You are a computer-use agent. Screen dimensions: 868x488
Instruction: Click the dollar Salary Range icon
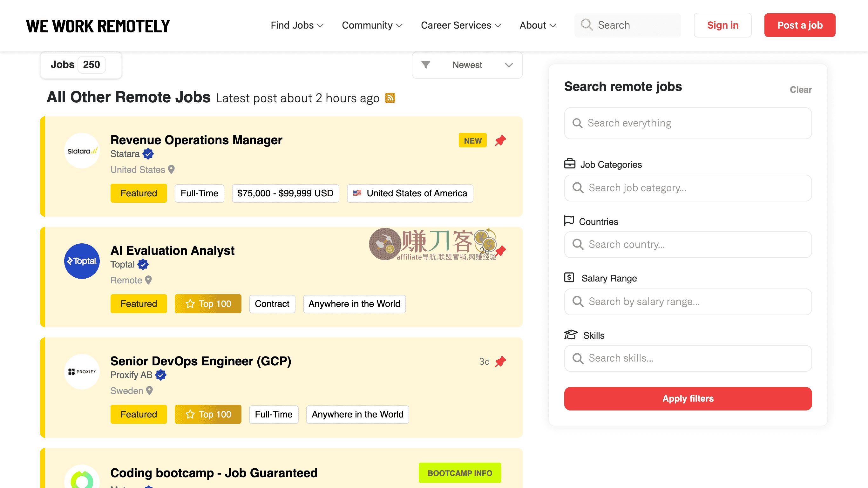pyautogui.click(x=569, y=277)
